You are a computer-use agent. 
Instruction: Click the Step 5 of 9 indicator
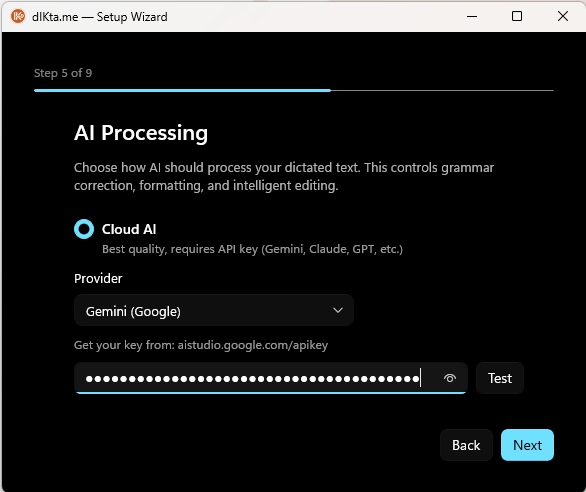pyautogui.click(x=63, y=73)
